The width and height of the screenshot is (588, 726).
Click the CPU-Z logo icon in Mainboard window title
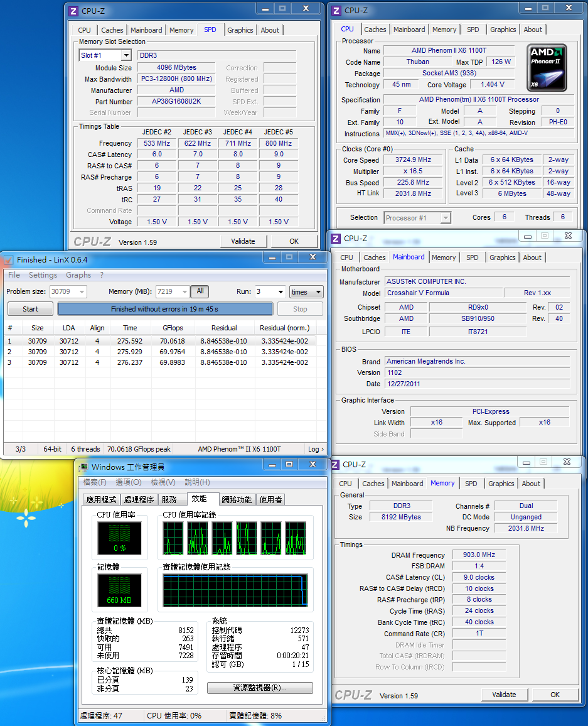click(336, 239)
